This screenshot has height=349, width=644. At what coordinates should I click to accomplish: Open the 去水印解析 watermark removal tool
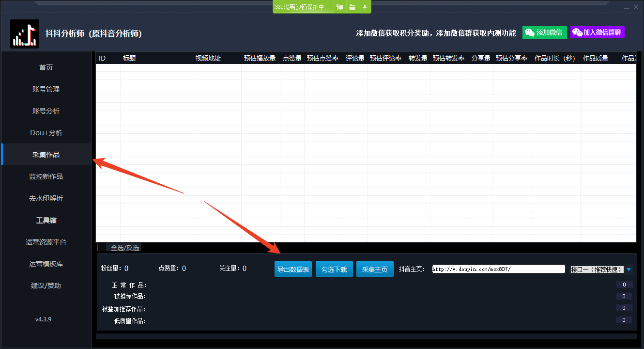pos(46,198)
